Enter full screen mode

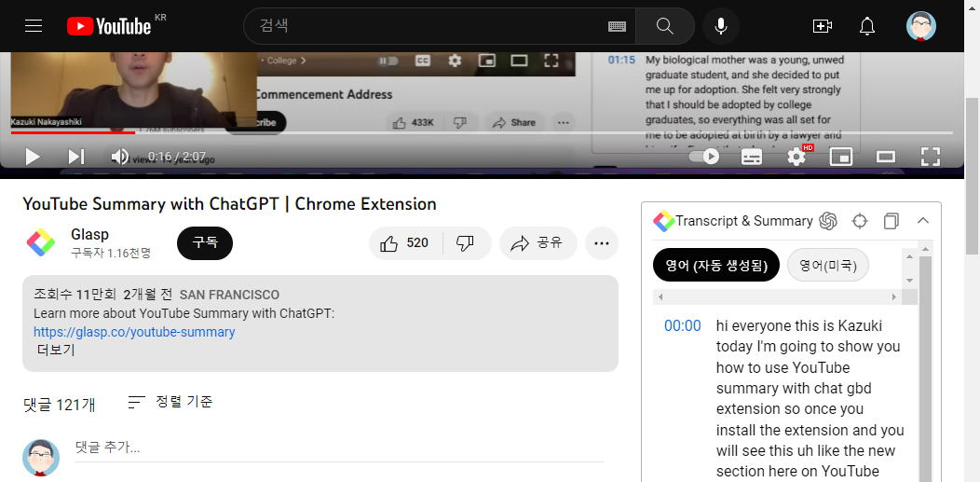(931, 157)
